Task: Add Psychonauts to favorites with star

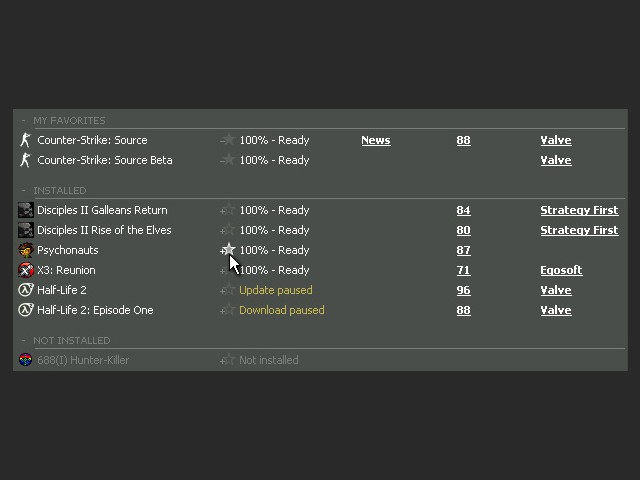Action: coord(228,249)
